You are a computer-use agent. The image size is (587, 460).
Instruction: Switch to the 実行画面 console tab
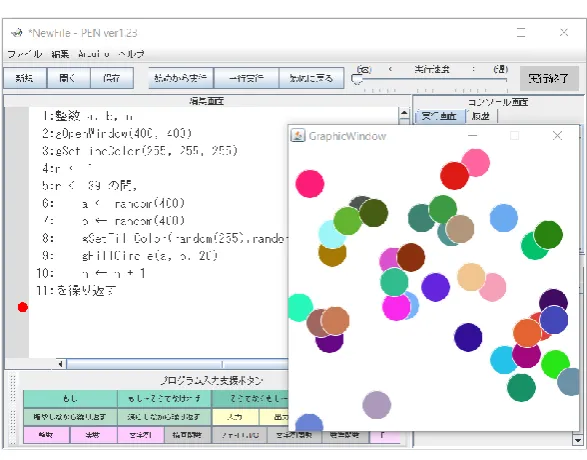[x=439, y=116]
